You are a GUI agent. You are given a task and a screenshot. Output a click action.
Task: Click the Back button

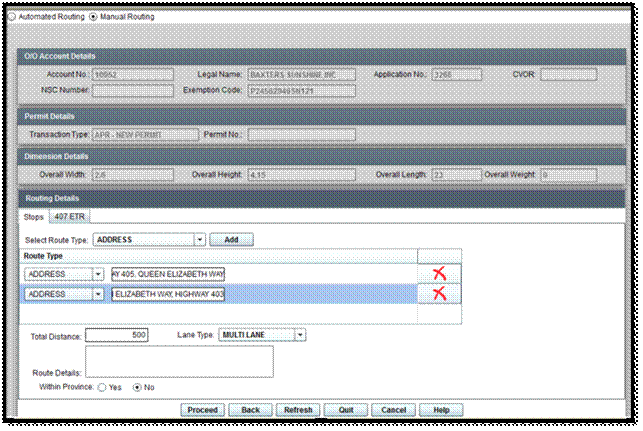tap(251, 410)
